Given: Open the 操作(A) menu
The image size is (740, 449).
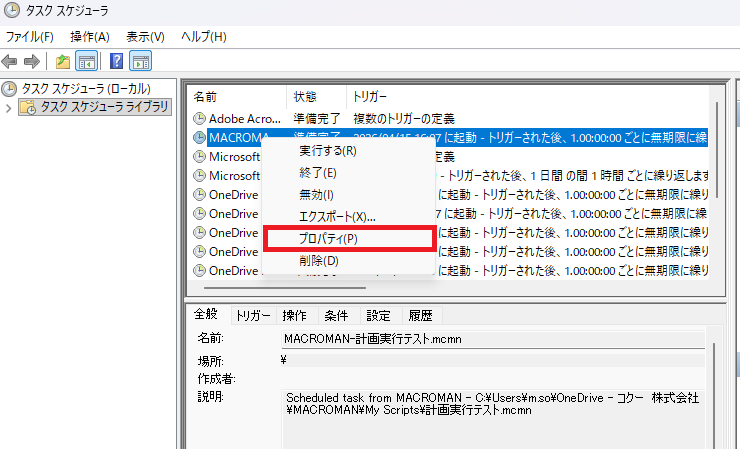Looking at the screenshot, I should click(90, 37).
